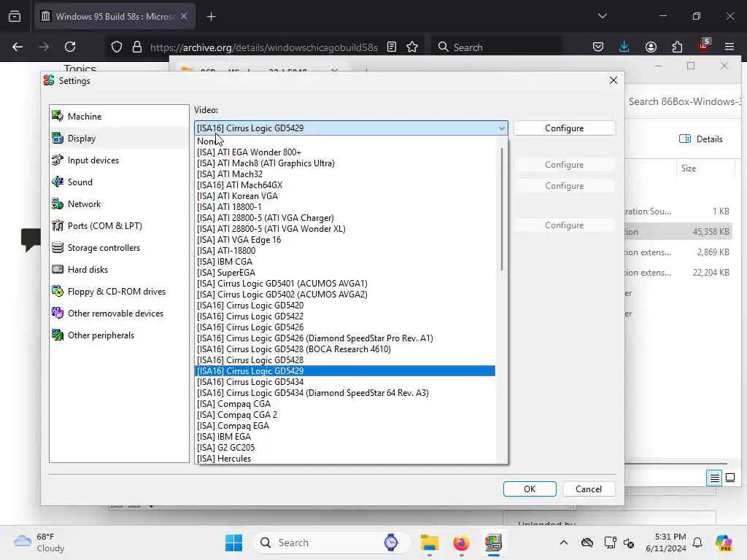Image resolution: width=747 pixels, height=560 pixels.
Task: Open Firefox account icon
Action: coord(651,47)
